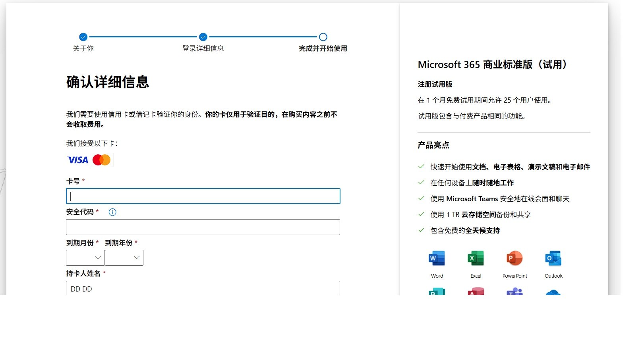Focus the 卡号 card number field
This screenshot has width=644, height=350.
click(x=203, y=196)
